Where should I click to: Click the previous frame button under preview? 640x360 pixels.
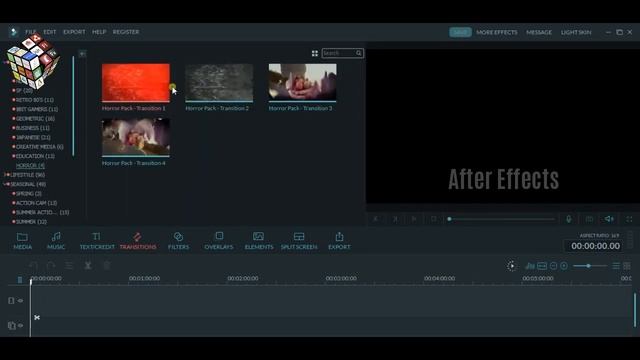click(x=376, y=219)
